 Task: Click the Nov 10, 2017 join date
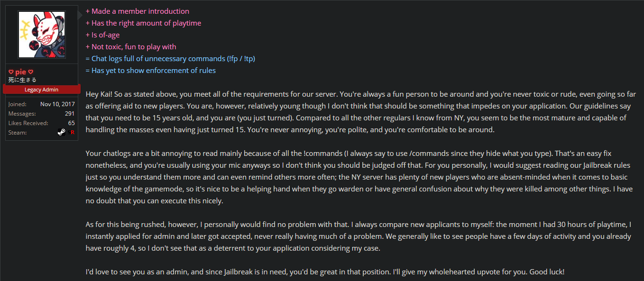click(x=57, y=104)
